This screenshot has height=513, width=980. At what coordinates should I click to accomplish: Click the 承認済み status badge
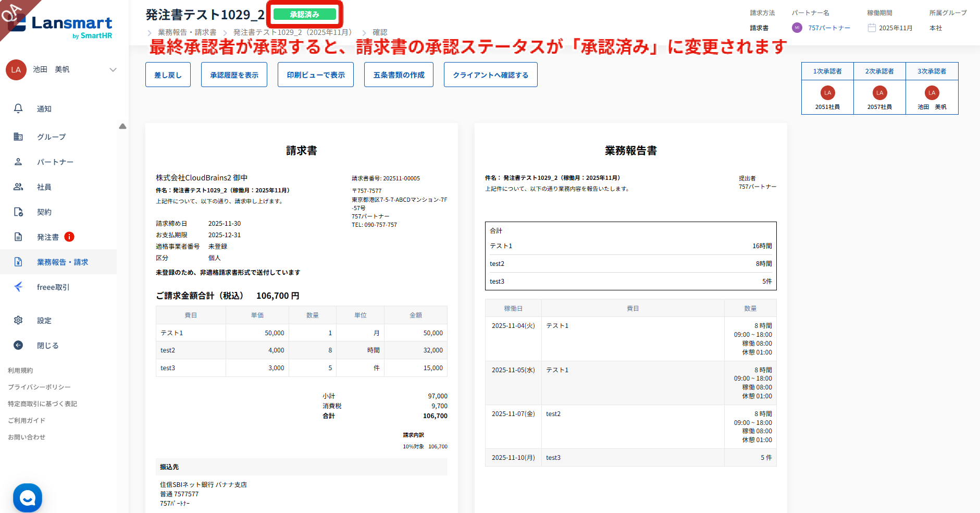click(305, 15)
